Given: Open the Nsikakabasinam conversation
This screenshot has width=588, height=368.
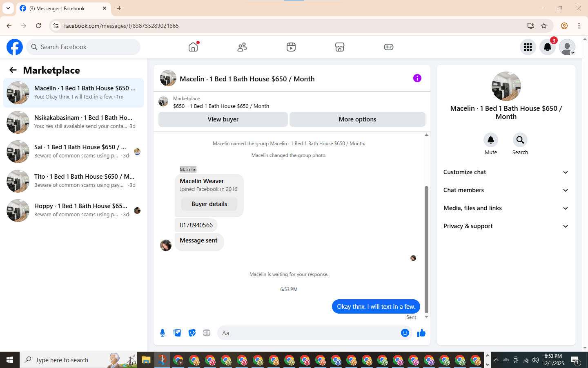Looking at the screenshot, I should (73, 122).
